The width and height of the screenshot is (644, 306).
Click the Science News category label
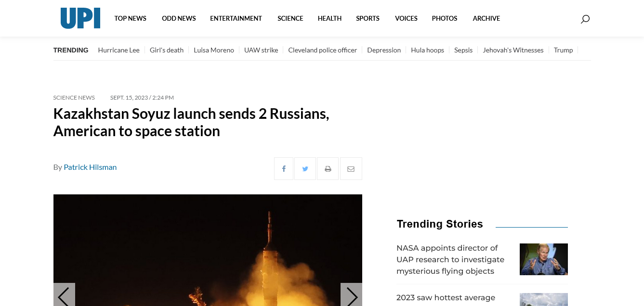tap(74, 98)
